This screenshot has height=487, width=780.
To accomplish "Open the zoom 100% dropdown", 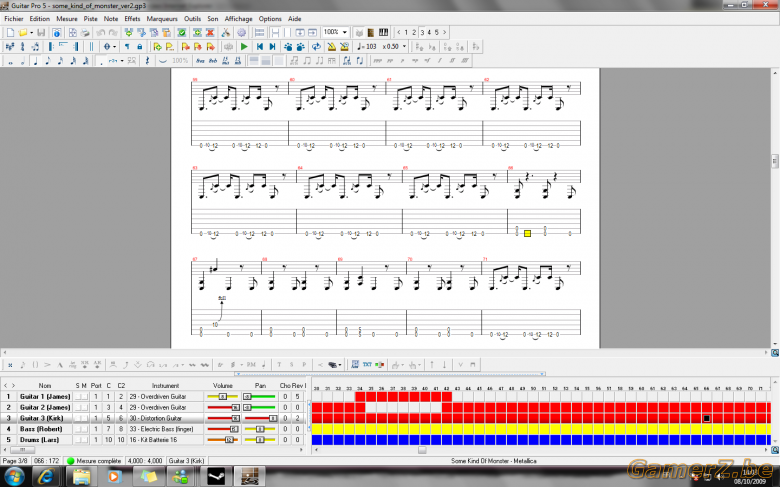I will point(345,32).
